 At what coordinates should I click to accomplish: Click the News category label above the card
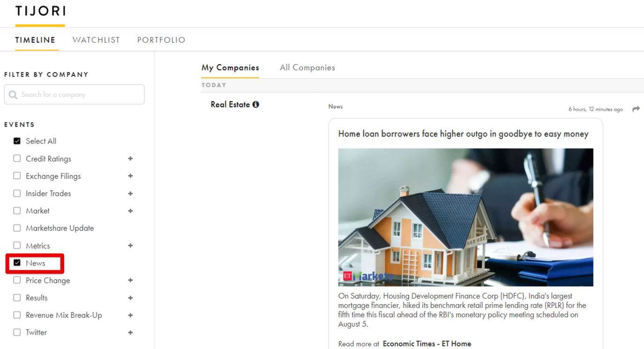(336, 107)
